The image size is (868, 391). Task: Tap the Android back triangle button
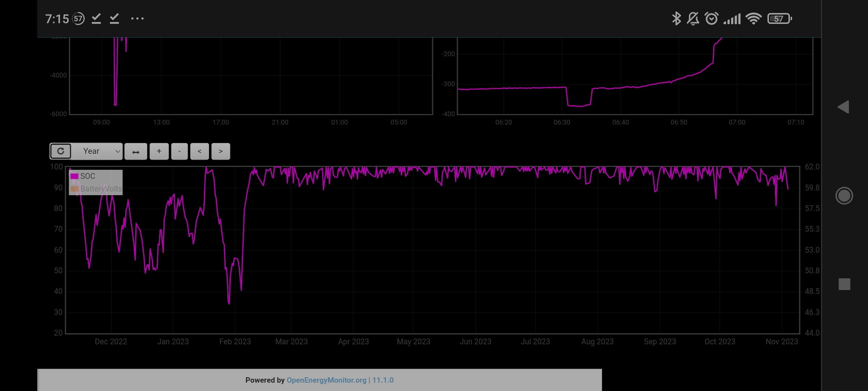[843, 107]
